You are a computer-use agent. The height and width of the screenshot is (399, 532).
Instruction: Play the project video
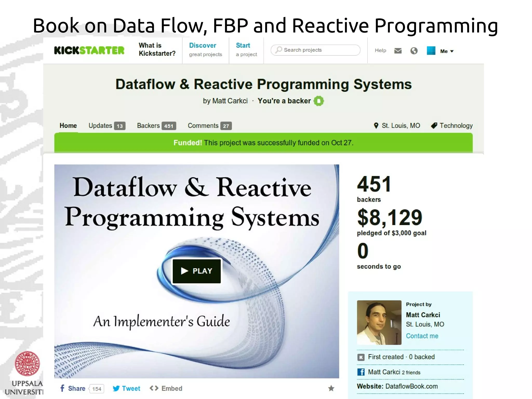tap(197, 271)
